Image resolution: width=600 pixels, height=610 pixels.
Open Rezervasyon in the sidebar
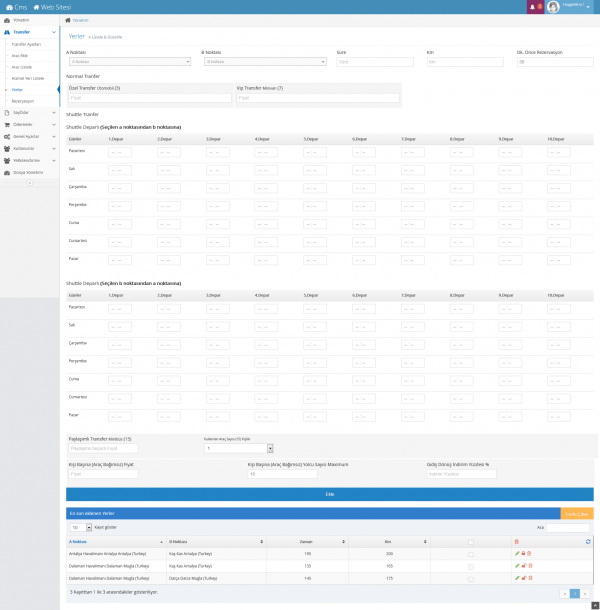pyautogui.click(x=22, y=101)
